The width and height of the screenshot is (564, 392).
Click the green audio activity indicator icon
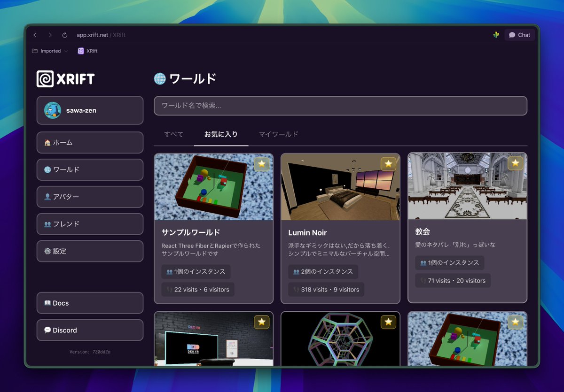[x=496, y=35]
